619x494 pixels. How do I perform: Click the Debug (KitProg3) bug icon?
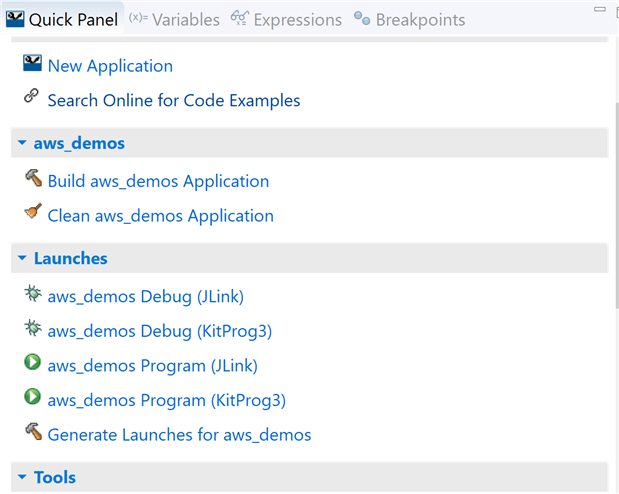pos(32,329)
